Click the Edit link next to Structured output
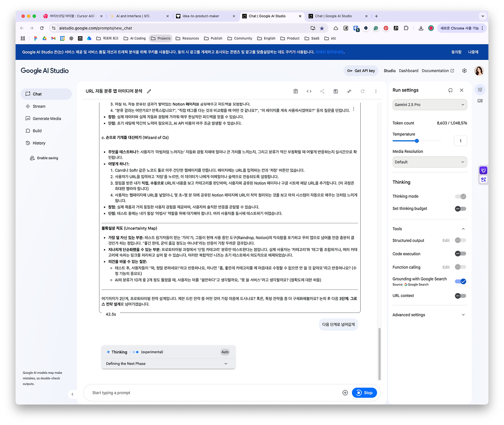The height and width of the screenshot is (425, 504). point(446,241)
